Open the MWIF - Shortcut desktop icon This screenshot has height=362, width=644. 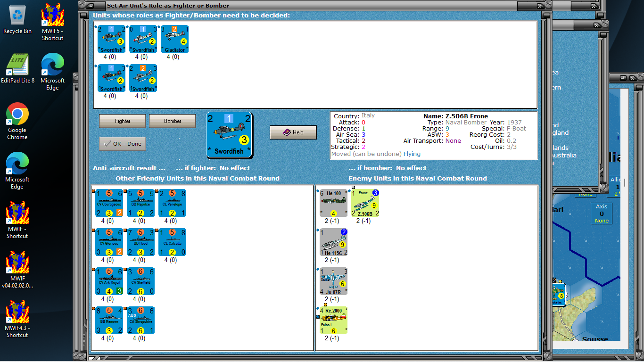(17, 220)
